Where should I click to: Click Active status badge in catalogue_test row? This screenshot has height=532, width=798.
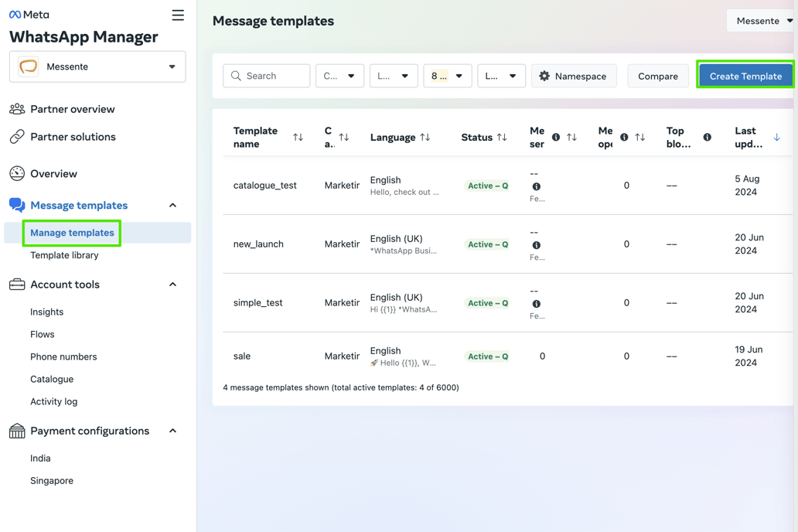488,186
